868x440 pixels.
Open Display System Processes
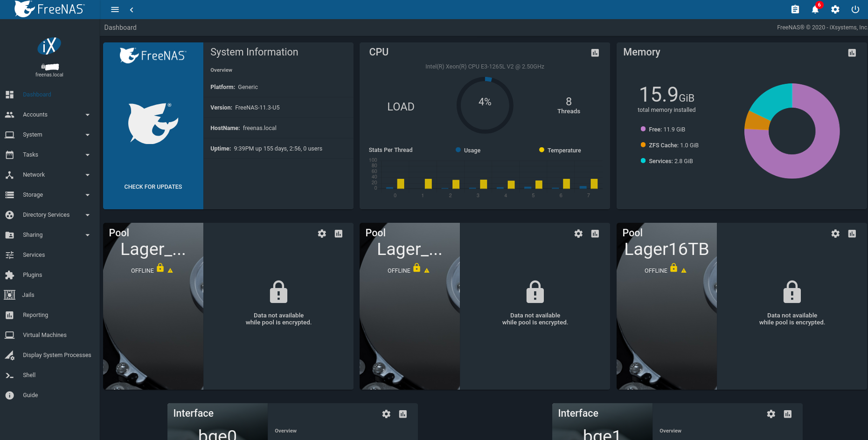click(57, 355)
